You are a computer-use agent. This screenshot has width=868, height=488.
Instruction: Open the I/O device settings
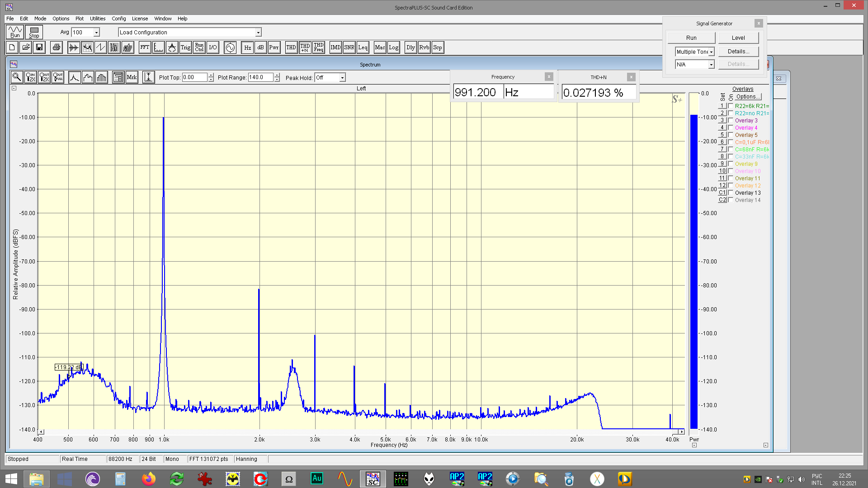pyautogui.click(x=212, y=47)
